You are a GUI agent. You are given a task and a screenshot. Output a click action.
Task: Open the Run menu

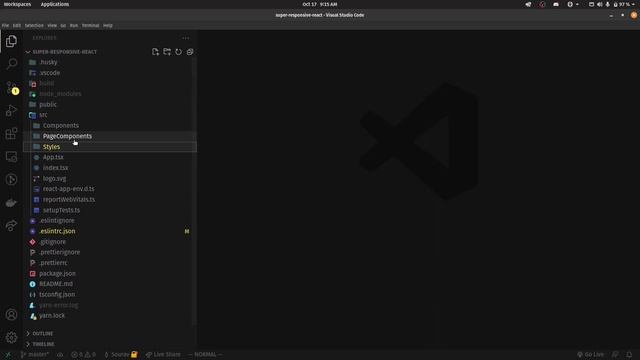[73, 25]
